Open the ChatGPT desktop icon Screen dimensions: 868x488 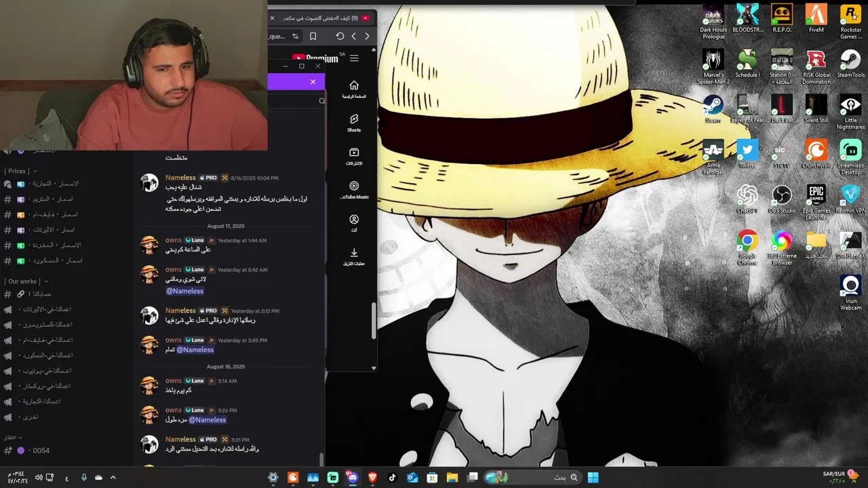pos(747,199)
